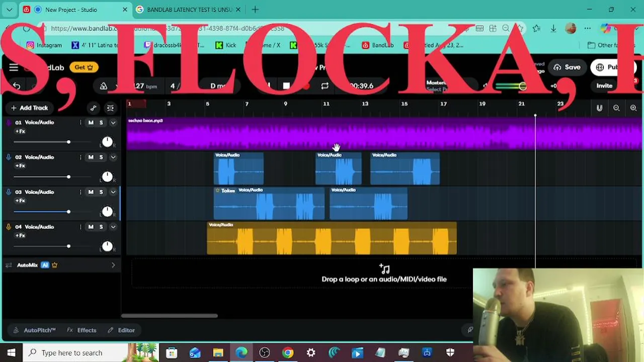Add Fx to track 03
The image size is (644, 362).
click(x=20, y=201)
